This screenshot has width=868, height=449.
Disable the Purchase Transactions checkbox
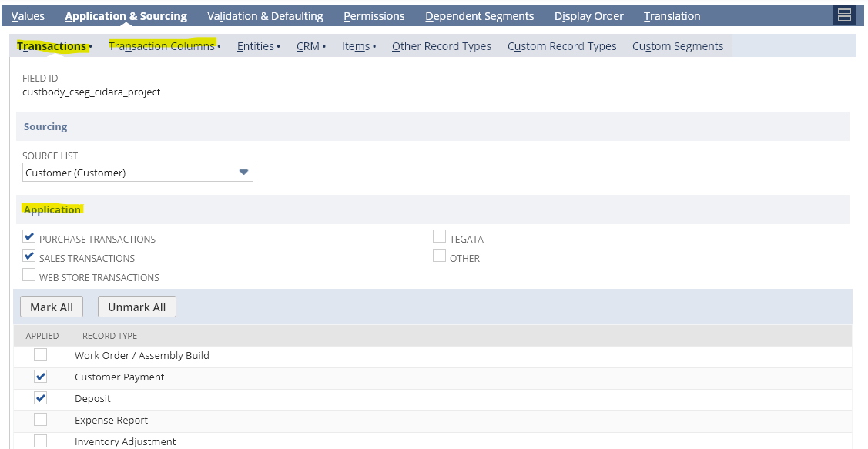pyautogui.click(x=28, y=236)
